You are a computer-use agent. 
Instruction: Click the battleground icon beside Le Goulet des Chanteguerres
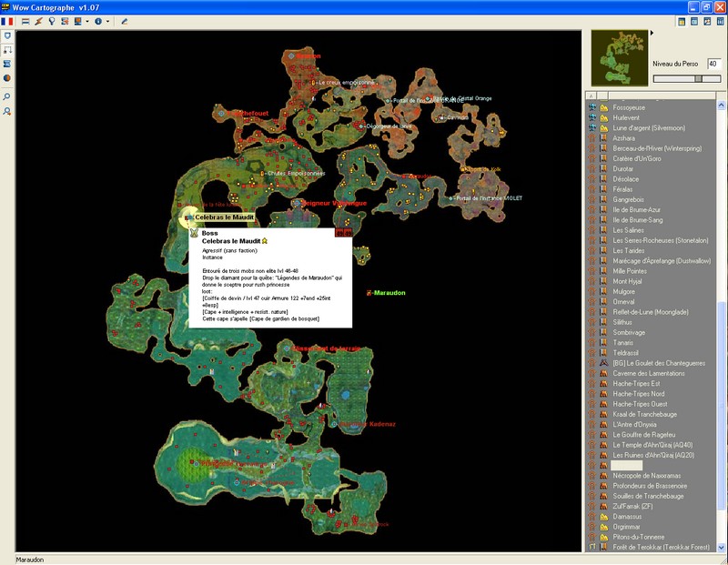603,363
